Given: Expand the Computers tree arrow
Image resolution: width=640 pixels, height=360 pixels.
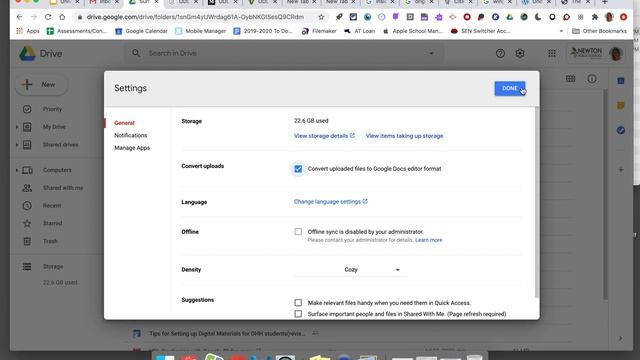Looking at the screenshot, I should 17,170.
